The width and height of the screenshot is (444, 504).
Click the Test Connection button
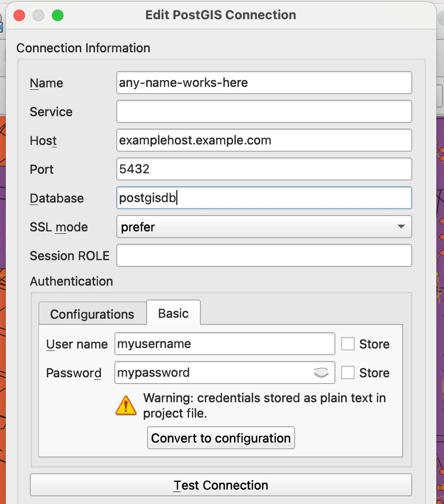(x=221, y=485)
